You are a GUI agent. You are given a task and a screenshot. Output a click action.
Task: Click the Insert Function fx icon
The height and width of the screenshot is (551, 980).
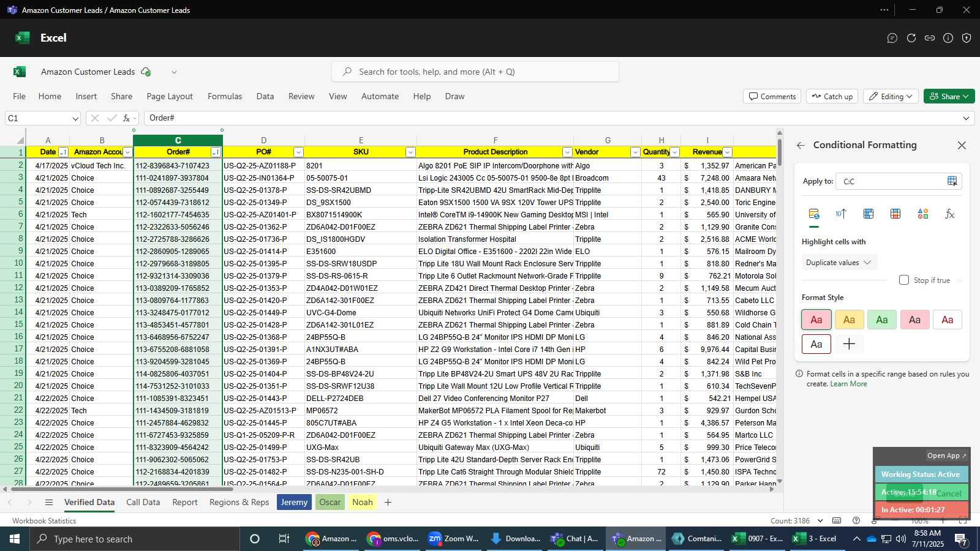126,118
